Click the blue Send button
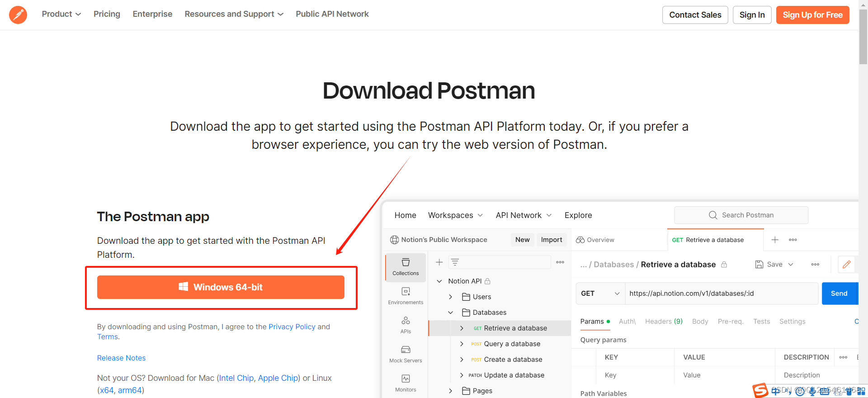The height and width of the screenshot is (398, 868). [840, 294]
